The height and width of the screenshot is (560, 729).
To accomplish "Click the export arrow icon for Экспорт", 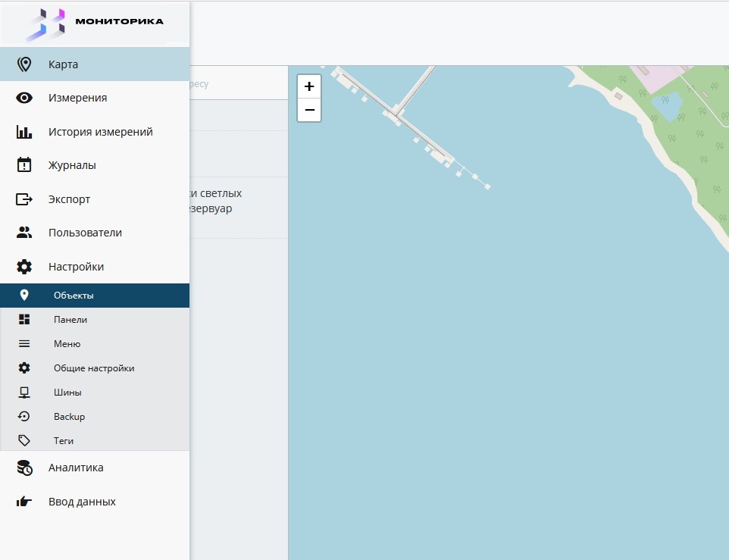I will [x=24, y=199].
